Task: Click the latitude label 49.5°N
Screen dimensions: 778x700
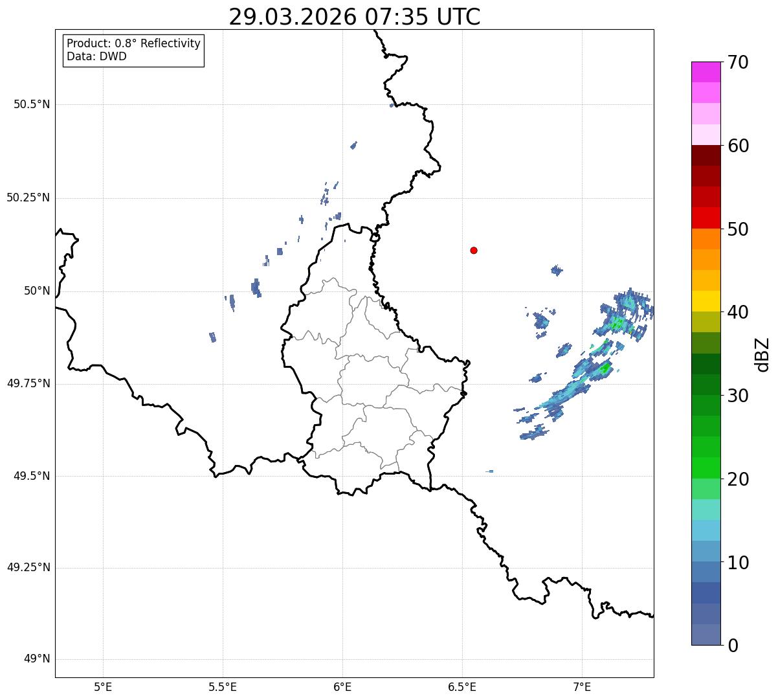Action: click(x=32, y=476)
